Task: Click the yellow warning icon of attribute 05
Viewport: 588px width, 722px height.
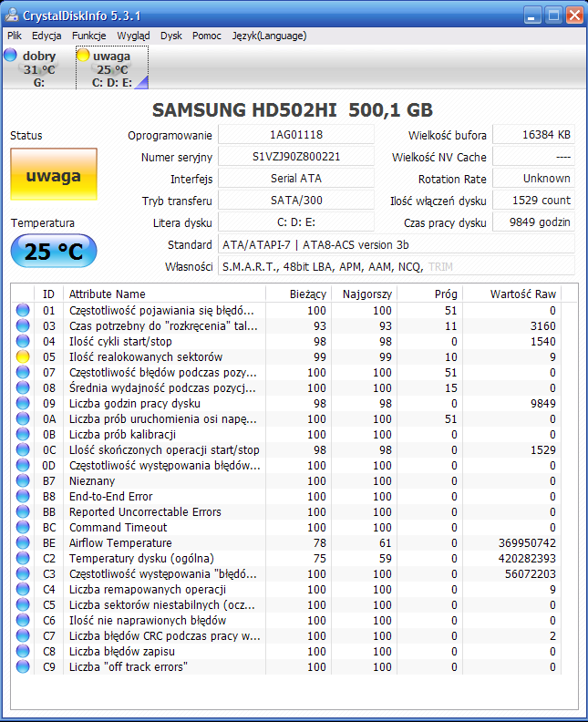Action: click(23, 356)
